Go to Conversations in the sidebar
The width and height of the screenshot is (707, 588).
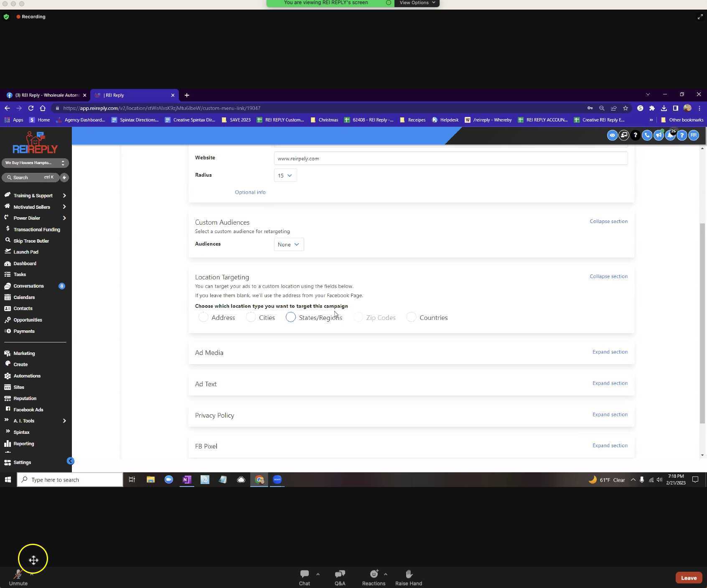[28, 286]
